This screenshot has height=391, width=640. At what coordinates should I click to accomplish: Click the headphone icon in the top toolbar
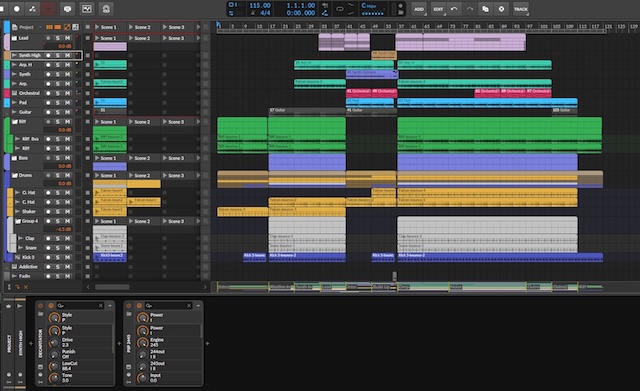[106, 9]
